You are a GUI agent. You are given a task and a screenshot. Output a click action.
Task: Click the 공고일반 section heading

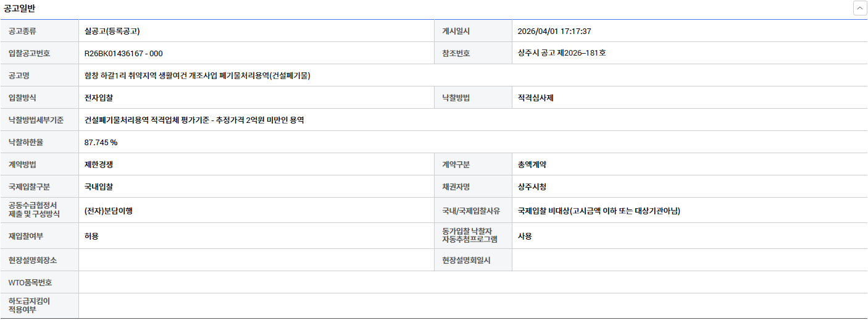click(x=20, y=8)
